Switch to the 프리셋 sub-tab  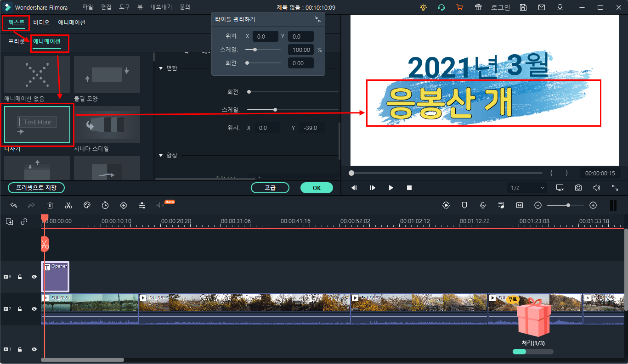click(x=17, y=41)
